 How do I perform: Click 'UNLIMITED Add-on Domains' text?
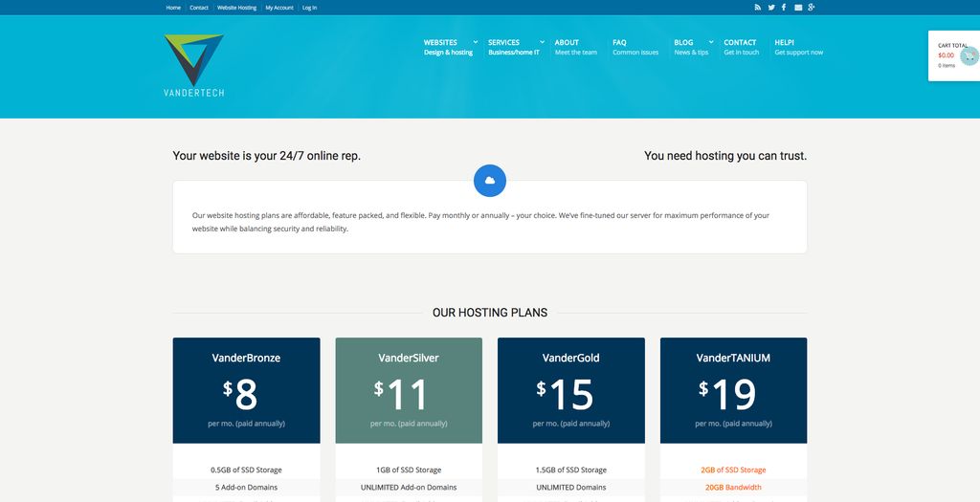(x=409, y=488)
